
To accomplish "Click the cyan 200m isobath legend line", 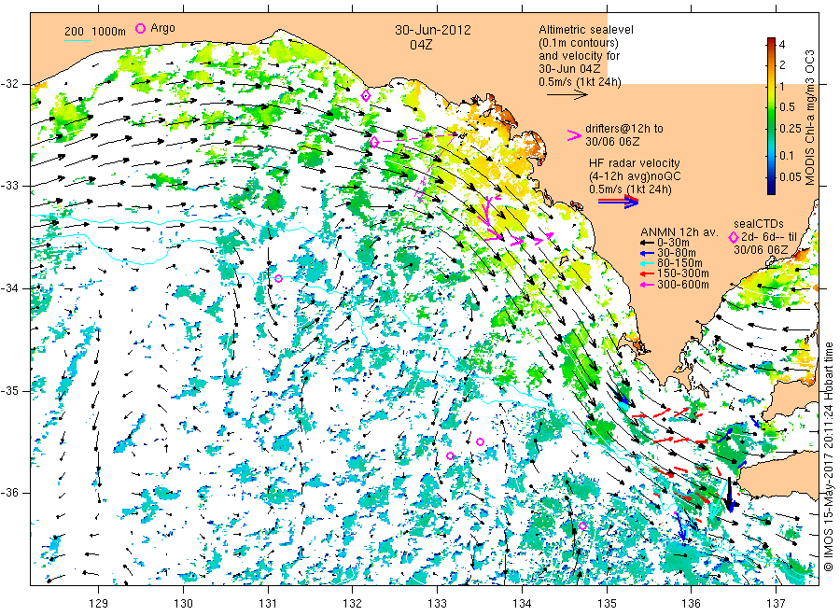I will tap(77, 39).
